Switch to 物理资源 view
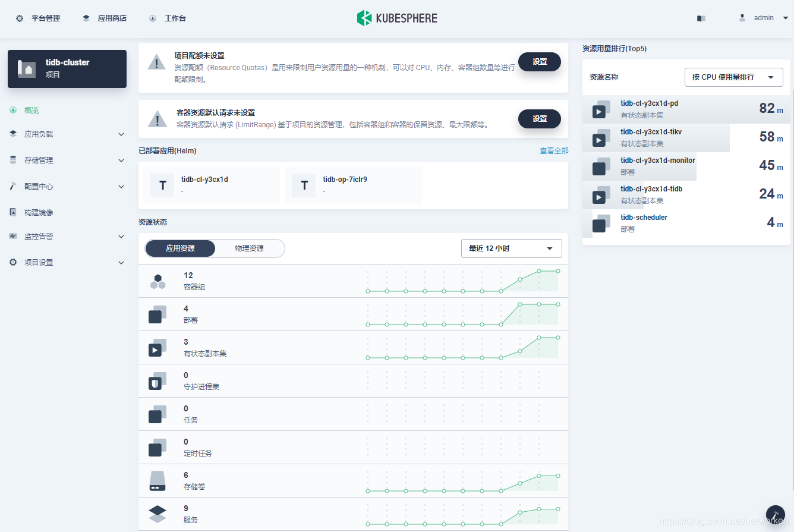Viewport: 794px width, 532px height. click(x=249, y=248)
